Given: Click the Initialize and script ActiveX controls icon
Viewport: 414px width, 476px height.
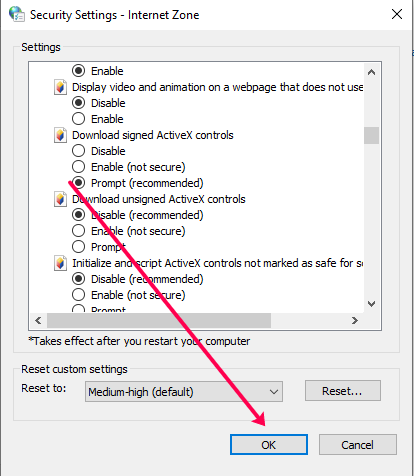Looking at the screenshot, I should click(x=60, y=263).
